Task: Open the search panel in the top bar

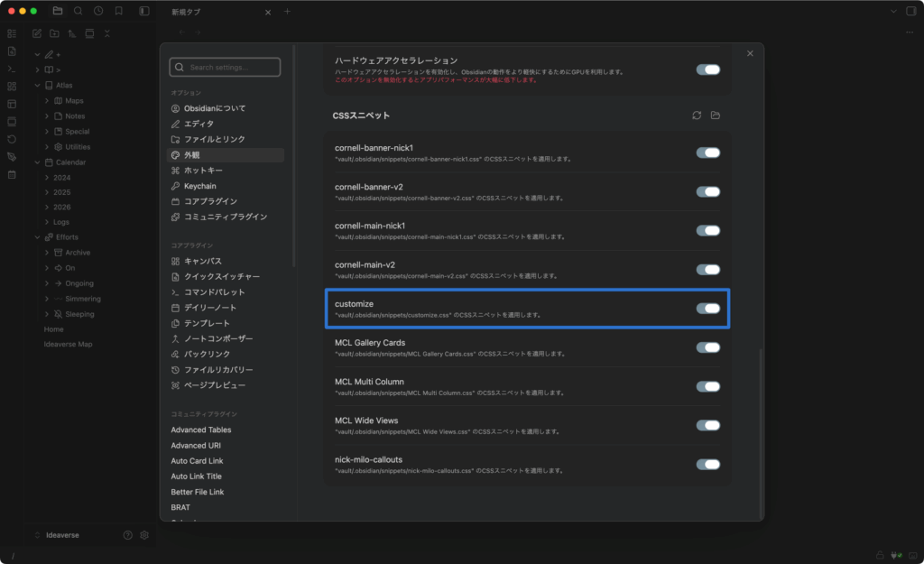Action: (x=78, y=11)
